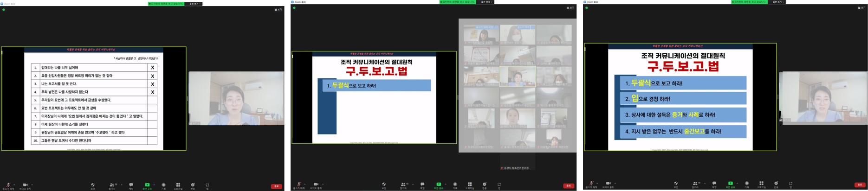Image resolution: width=868 pixels, height=191 pixels.
Task: Expand share screen options arrow in left window
Action: tap(154, 185)
